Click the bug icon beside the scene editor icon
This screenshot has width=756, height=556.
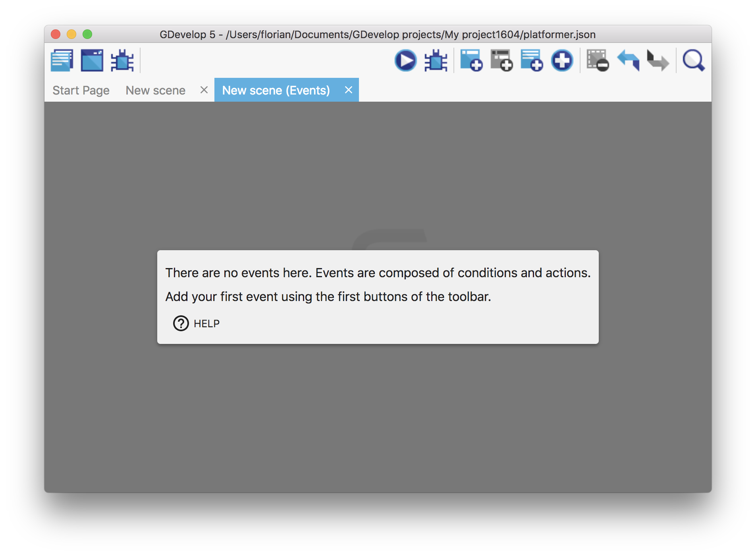coord(122,60)
